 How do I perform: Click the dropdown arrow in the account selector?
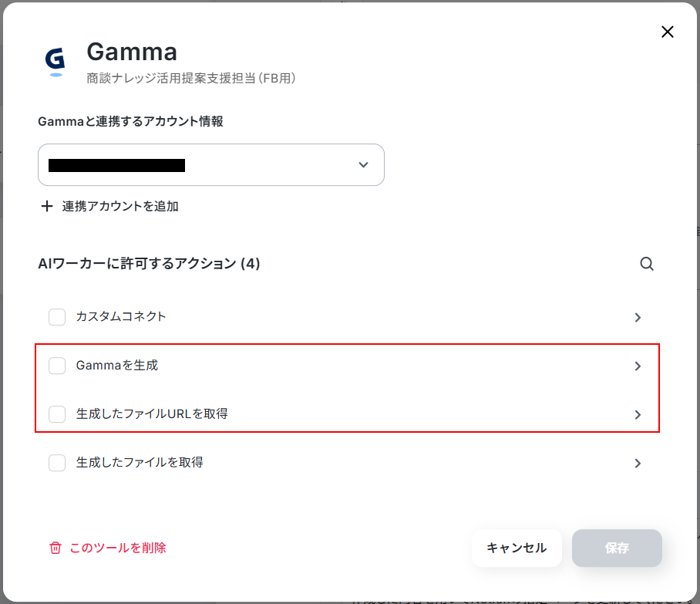tap(363, 165)
